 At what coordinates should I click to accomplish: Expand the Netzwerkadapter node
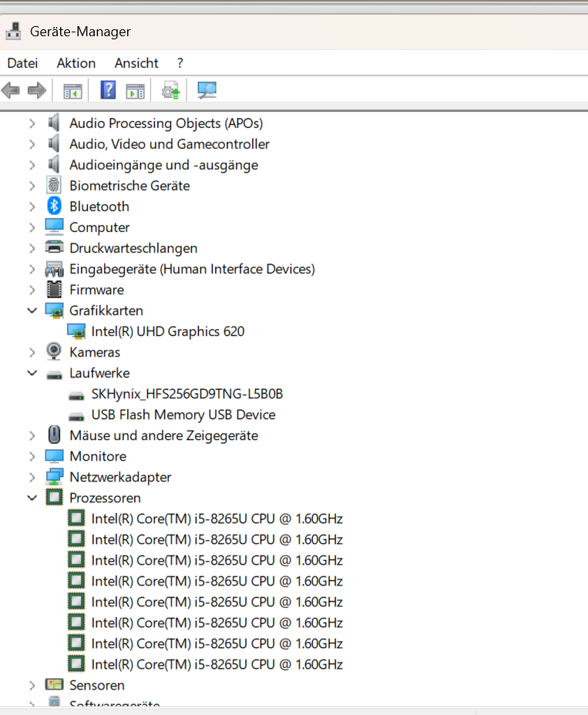click(32, 478)
